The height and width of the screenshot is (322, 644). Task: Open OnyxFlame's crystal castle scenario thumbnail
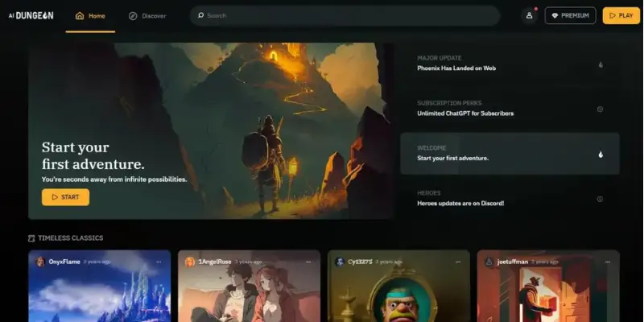pos(99,287)
